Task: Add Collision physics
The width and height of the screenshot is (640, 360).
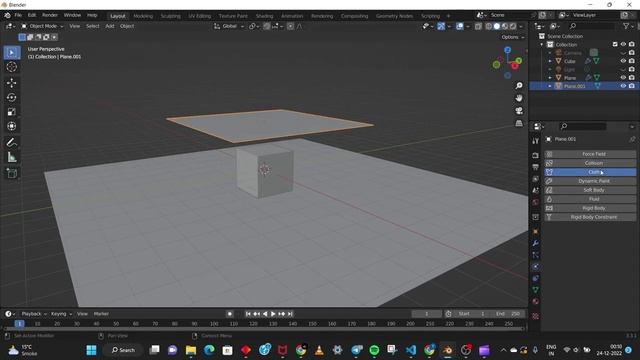Action: point(590,163)
